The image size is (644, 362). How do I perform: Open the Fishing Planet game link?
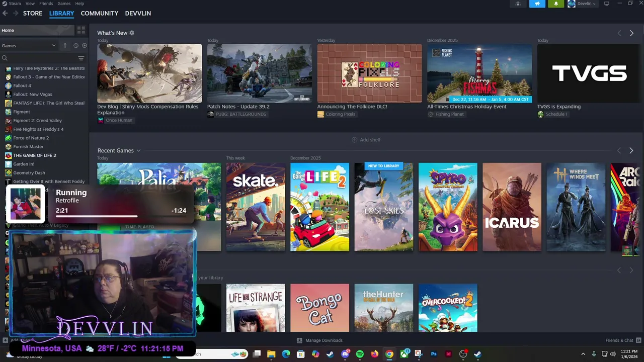pos(446,114)
